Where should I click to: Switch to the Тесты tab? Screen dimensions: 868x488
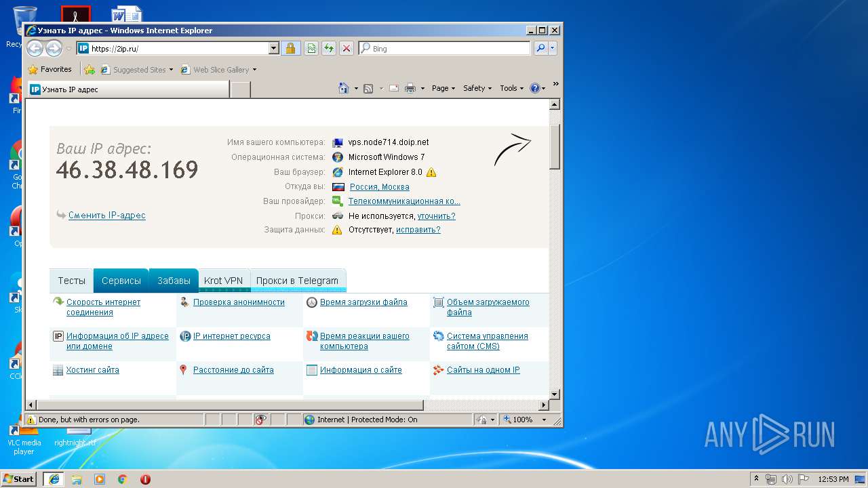tap(71, 281)
